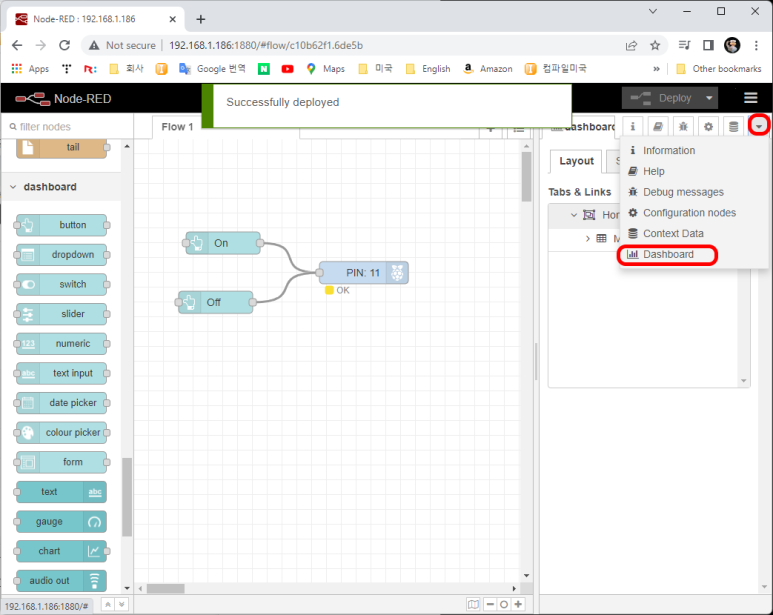This screenshot has height=615, width=773.
Task: Zoom in the flow canvas
Action: tap(518, 604)
